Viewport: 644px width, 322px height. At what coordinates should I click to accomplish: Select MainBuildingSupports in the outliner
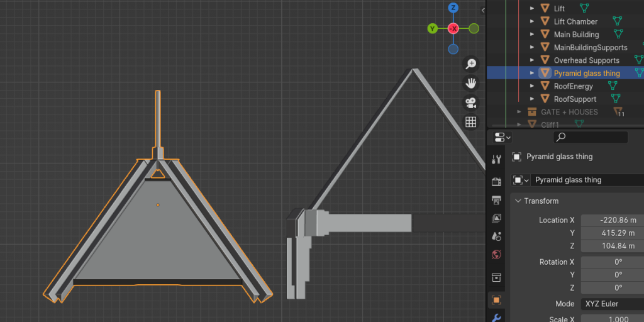click(591, 47)
